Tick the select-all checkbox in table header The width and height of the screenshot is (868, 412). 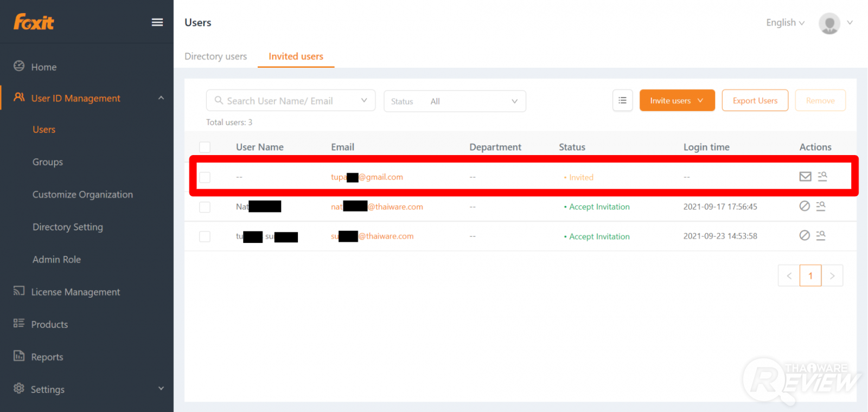point(205,147)
